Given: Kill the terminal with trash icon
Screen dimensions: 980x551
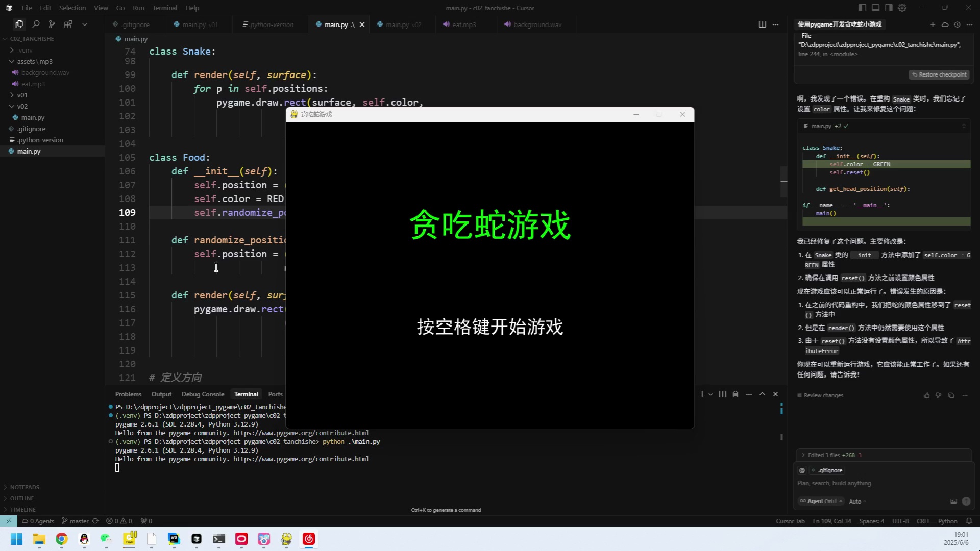Looking at the screenshot, I should pyautogui.click(x=736, y=394).
